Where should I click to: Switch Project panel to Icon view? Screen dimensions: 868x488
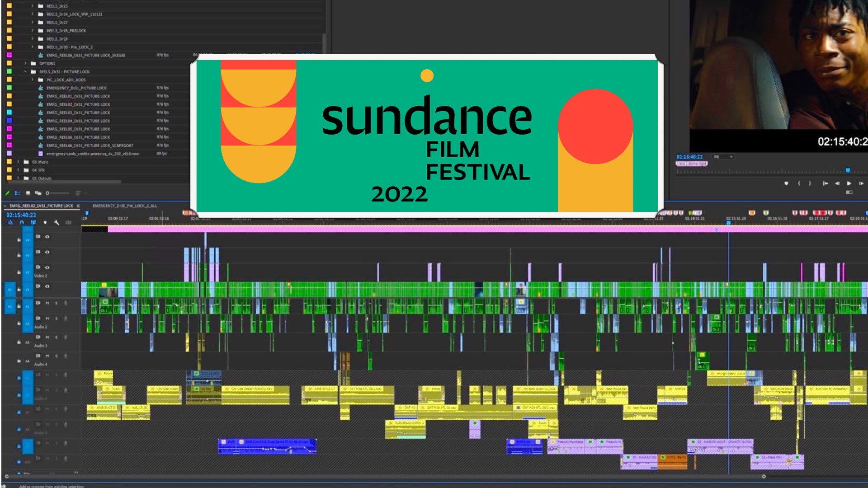coord(28,193)
